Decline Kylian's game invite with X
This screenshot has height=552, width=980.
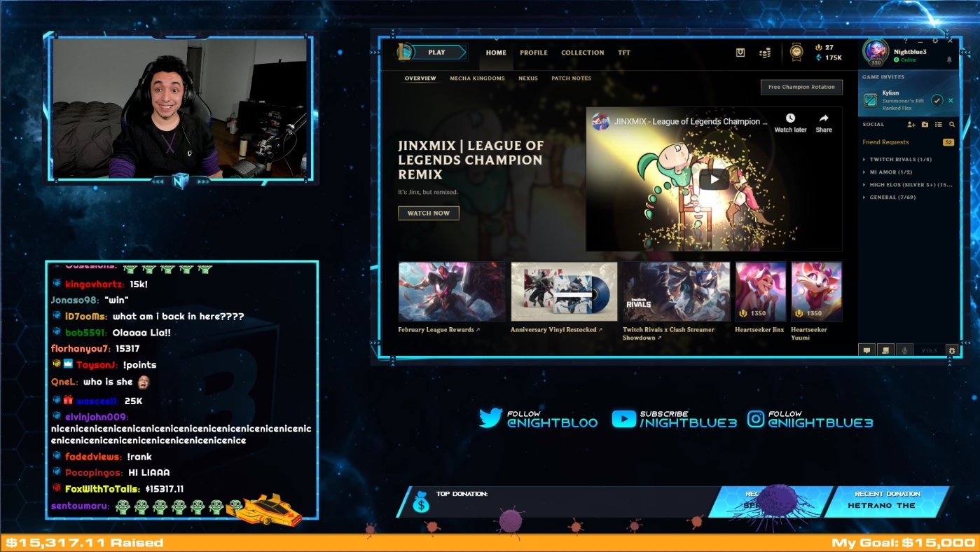[x=951, y=100]
